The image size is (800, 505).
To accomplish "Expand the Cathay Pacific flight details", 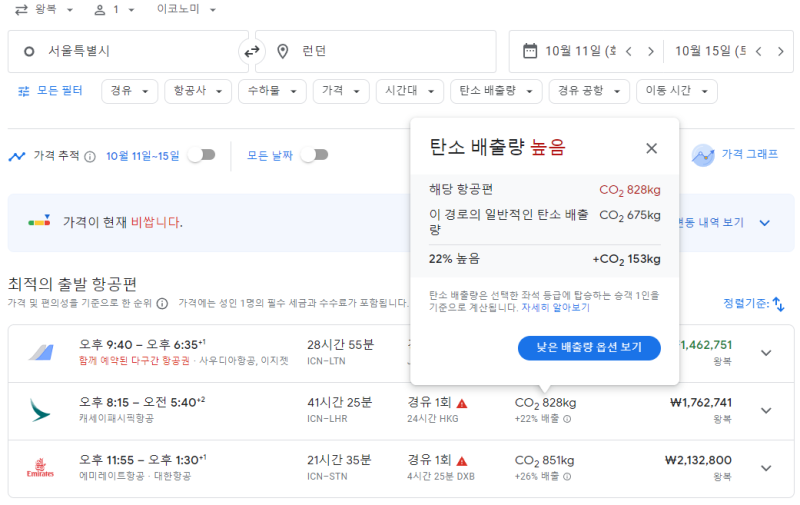I will [766, 411].
